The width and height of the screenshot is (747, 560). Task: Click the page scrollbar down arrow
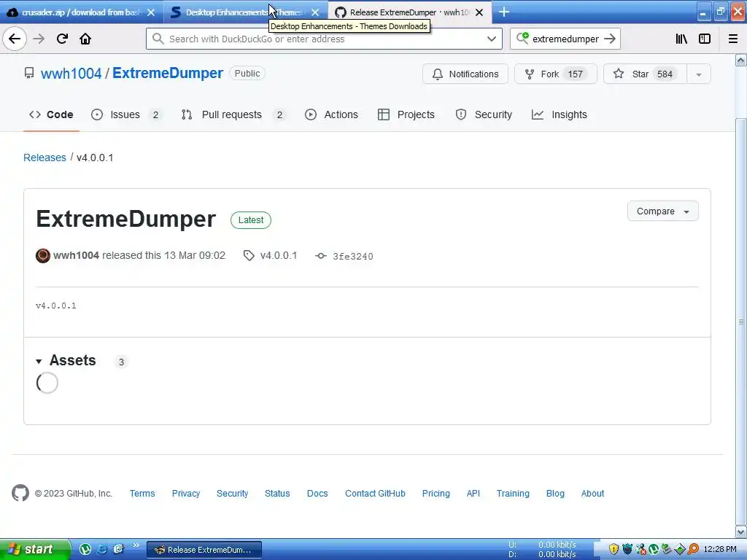[x=741, y=532]
